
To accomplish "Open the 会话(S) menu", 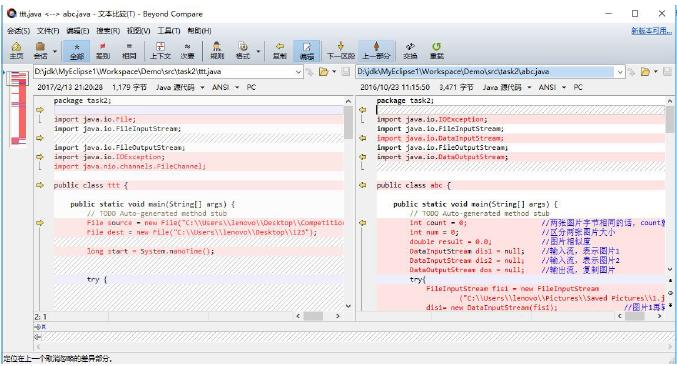I will [x=19, y=31].
